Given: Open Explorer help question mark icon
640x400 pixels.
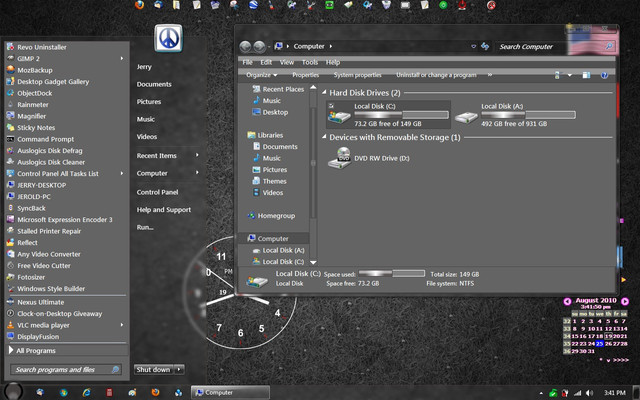Looking at the screenshot, I should [x=604, y=75].
